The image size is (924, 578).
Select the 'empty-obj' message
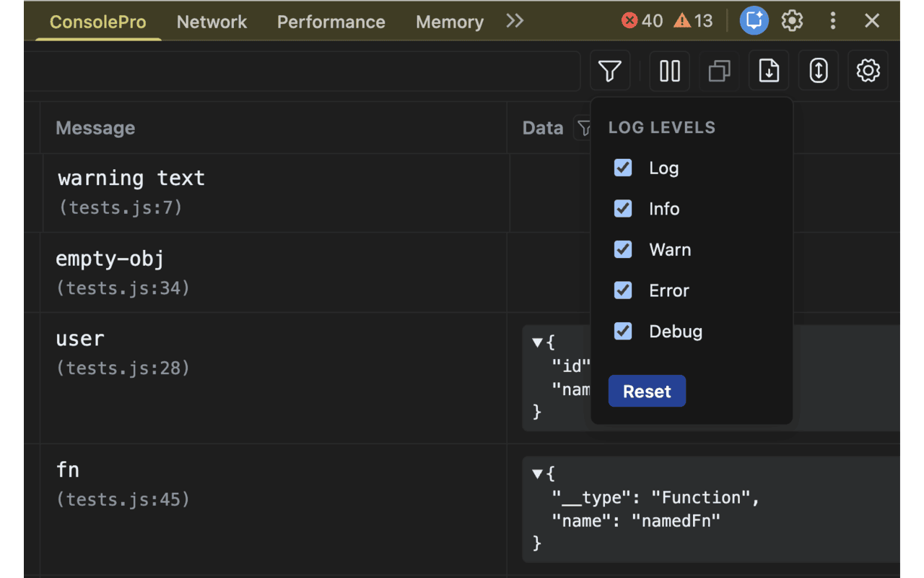click(x=110, y=259)
